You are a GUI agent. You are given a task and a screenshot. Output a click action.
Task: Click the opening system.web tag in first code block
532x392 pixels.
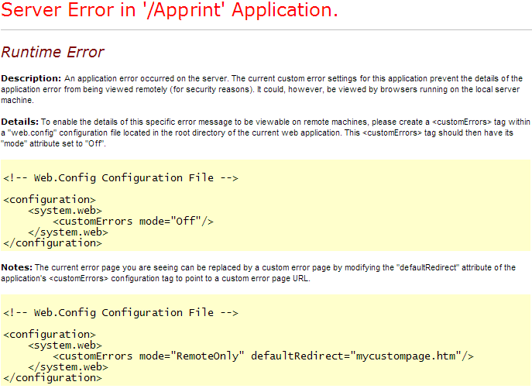pyautogui.click(x=65, y=211)
